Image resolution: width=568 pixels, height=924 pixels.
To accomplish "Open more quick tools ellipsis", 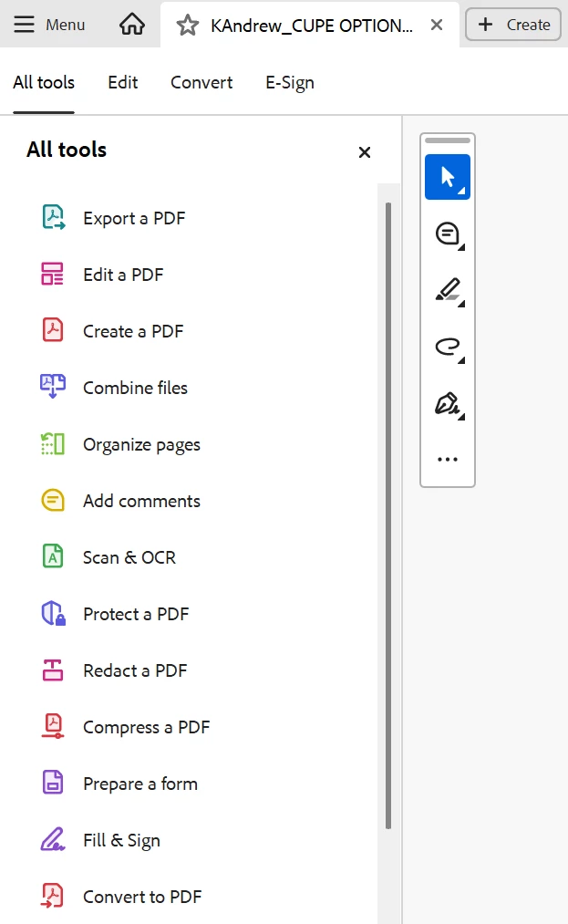I will point(448,459).
